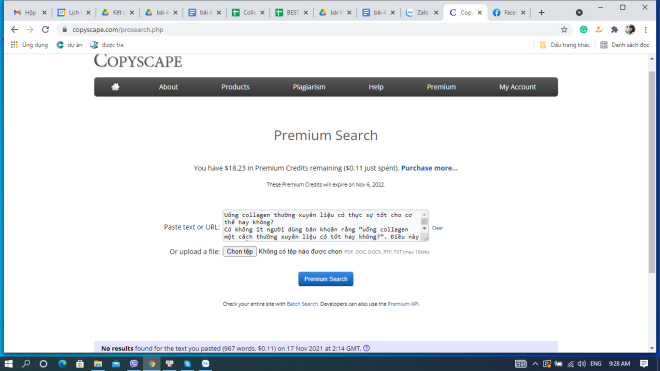Open a new browser tab
This screenshot has width=660, height=371.
click(541, 13)
